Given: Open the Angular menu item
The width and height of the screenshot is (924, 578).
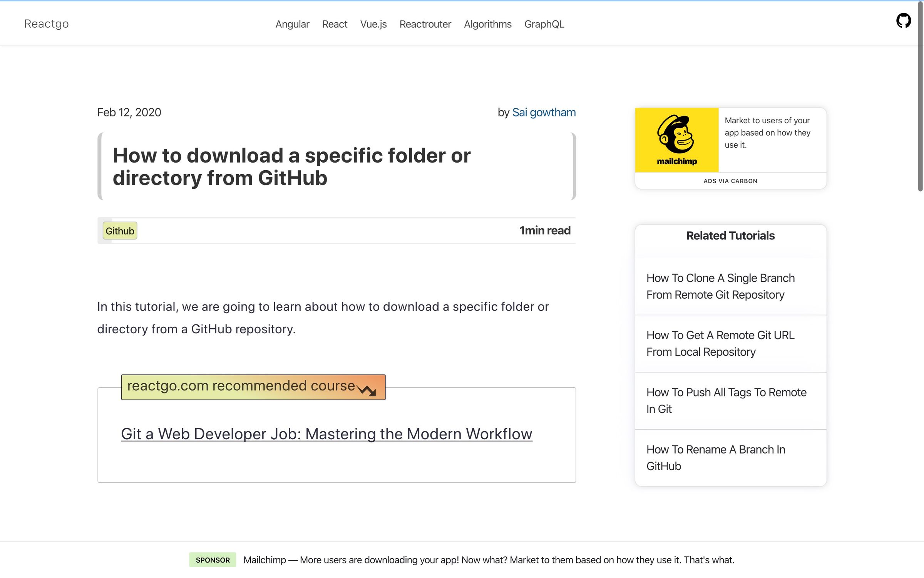Looking at the screenshot, I should point(292,24).
